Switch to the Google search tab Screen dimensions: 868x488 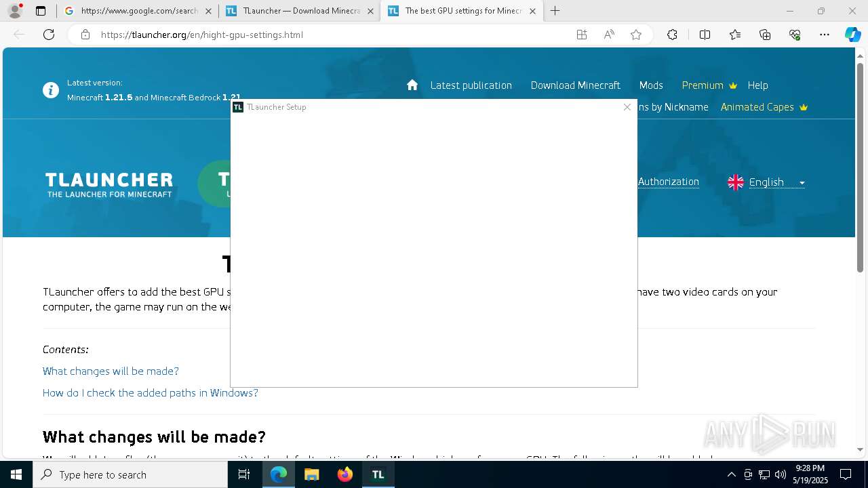(x=137, y=11)
